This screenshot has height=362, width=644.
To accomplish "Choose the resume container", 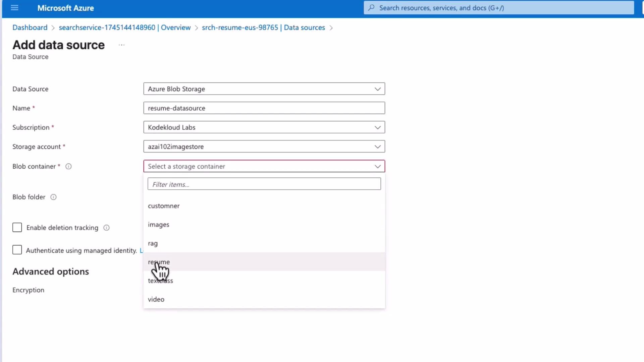I will (264, 262).
